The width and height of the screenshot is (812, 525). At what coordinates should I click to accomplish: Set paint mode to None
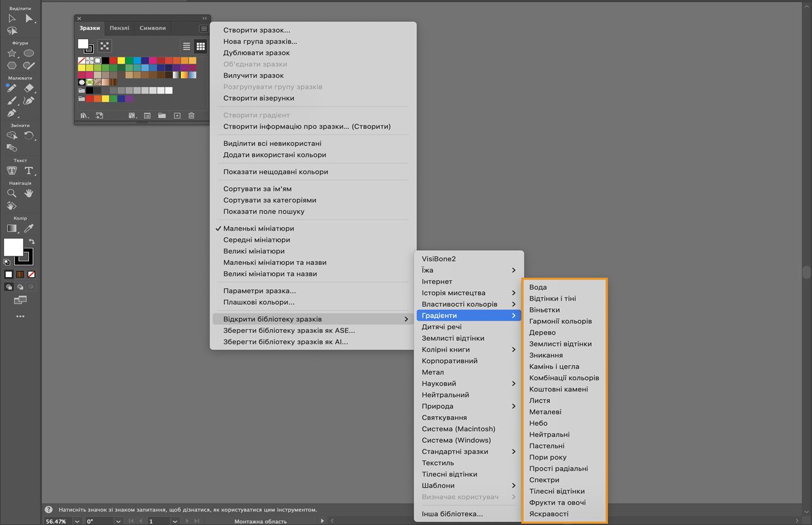(x=31, y=275)
